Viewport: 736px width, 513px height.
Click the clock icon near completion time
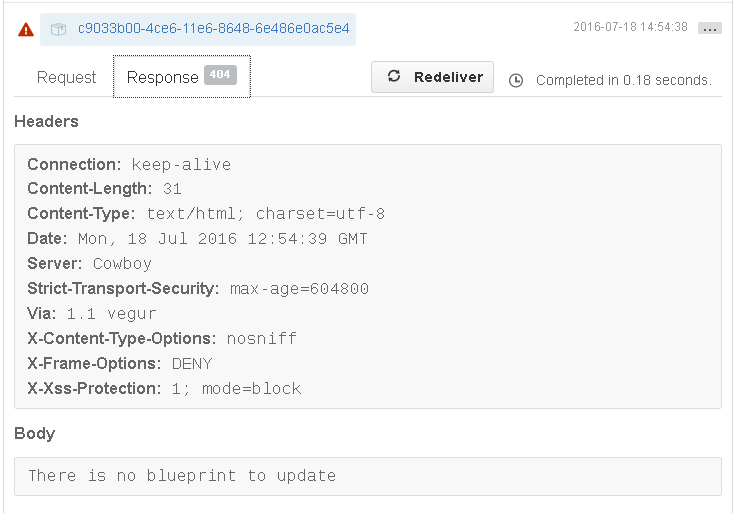(x=516, y=80)
